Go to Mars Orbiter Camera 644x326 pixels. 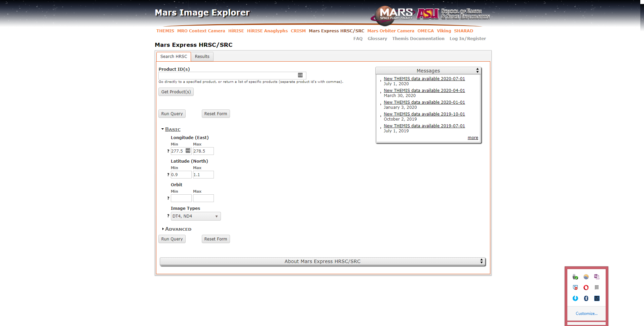[391, 31]
